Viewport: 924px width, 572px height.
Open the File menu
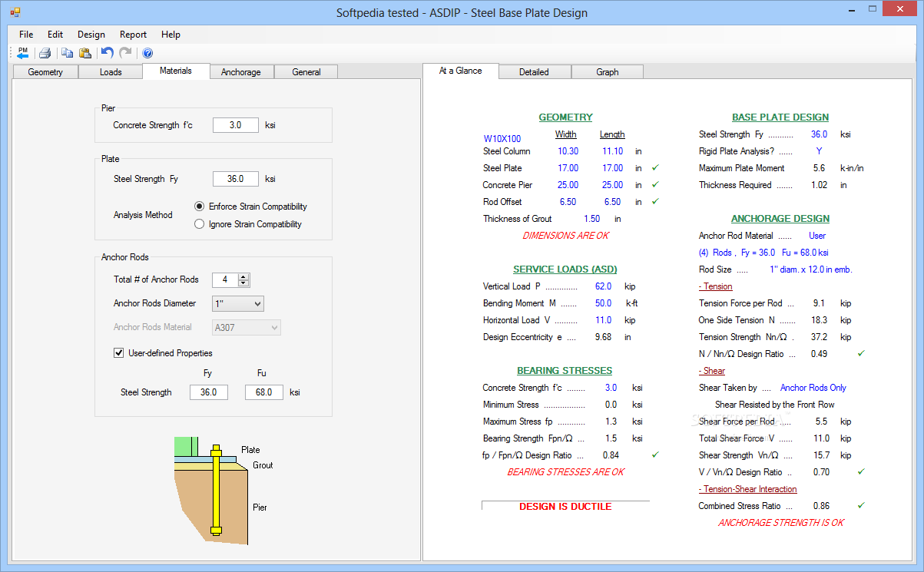[x=26, y=35]
